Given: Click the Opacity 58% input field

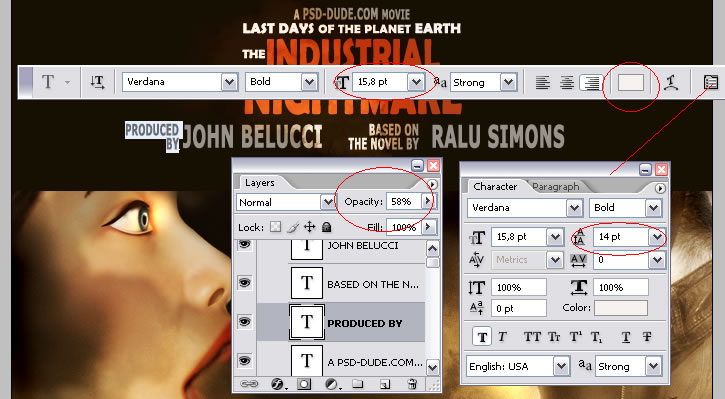Looking at the screenshot, I should point(404,202).
